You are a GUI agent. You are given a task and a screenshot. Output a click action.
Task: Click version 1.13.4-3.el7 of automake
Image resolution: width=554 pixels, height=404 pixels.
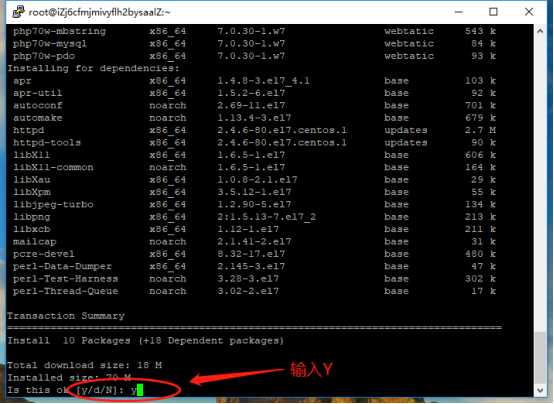tap(254, 118)
